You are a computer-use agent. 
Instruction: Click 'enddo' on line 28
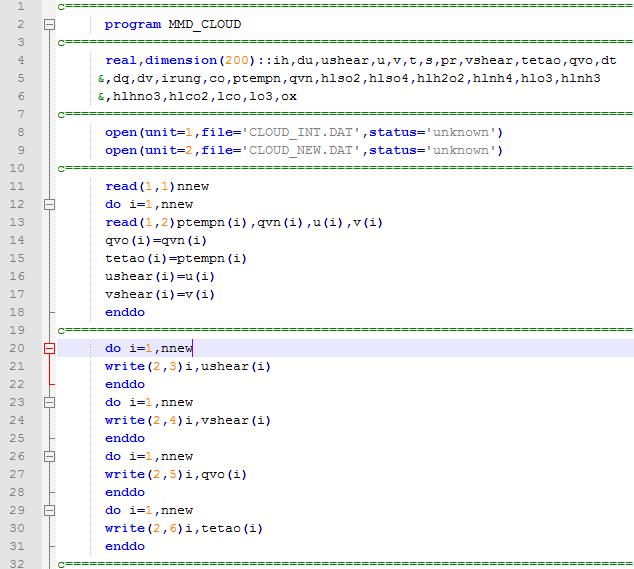click(125, 492)
